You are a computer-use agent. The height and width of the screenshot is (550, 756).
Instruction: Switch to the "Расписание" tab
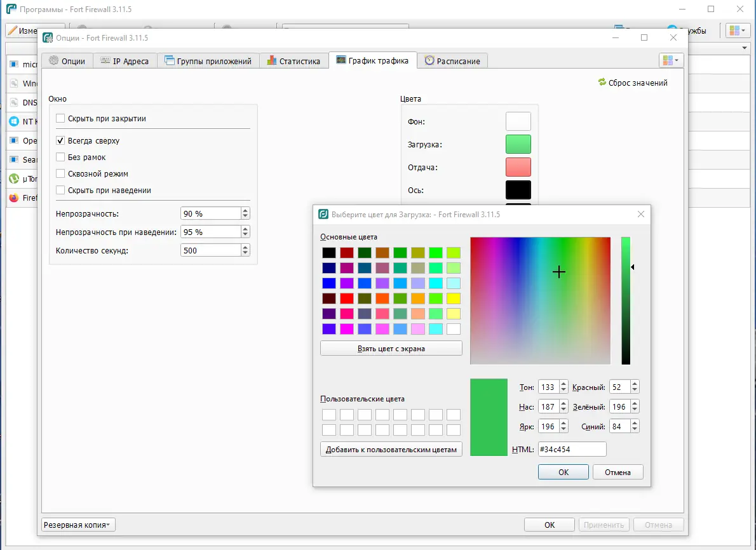click(x=452, y=61)
